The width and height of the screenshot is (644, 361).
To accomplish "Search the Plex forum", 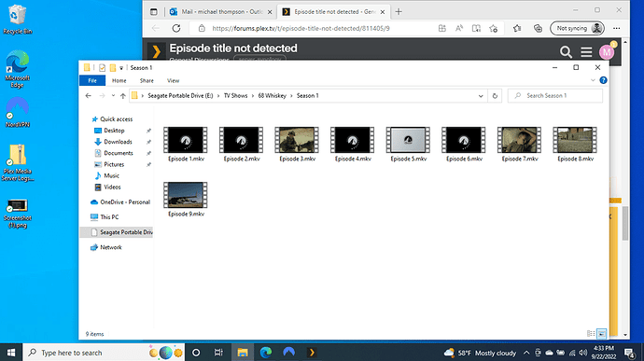I will pos(566,52).
